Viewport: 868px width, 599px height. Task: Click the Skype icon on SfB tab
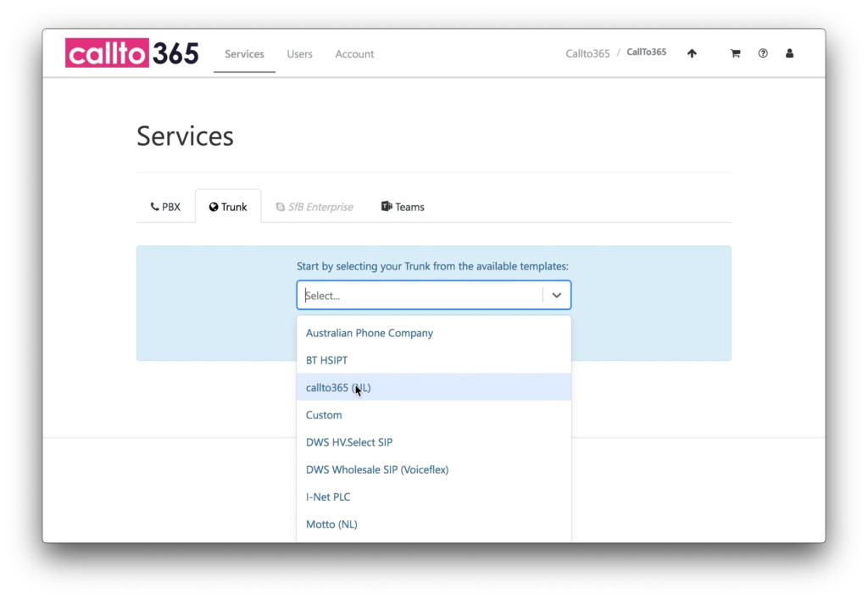[x=280, y=207]
